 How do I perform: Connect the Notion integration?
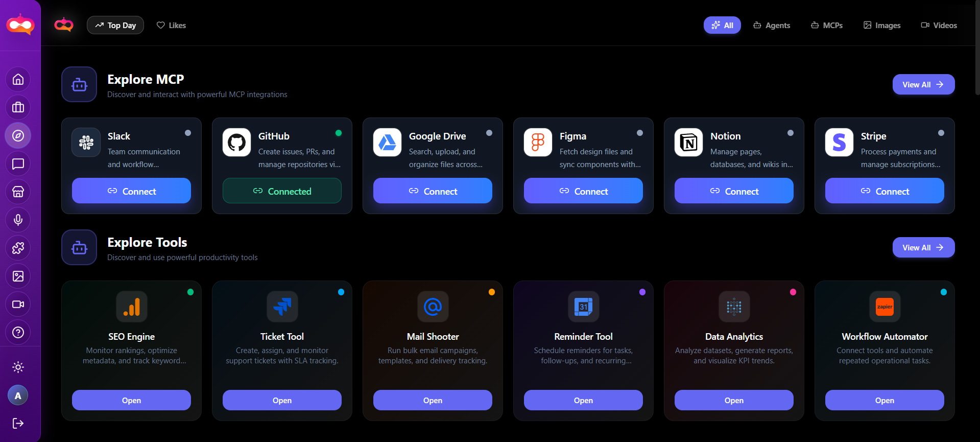tap(734, 191)
